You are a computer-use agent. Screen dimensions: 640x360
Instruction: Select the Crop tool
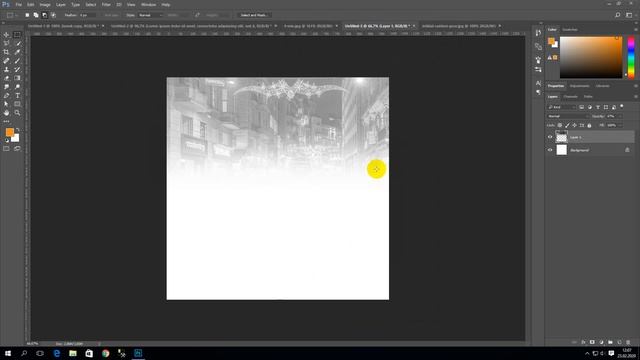tap(6, 52)
